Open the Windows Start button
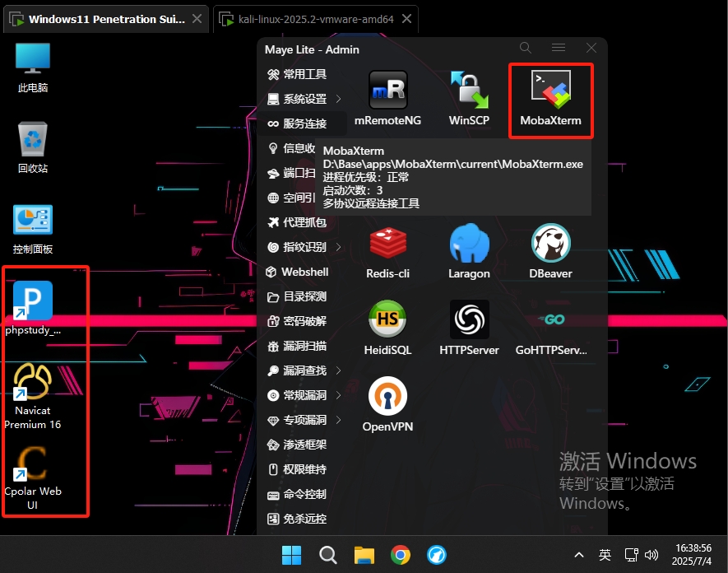 (x=291, y=555)
